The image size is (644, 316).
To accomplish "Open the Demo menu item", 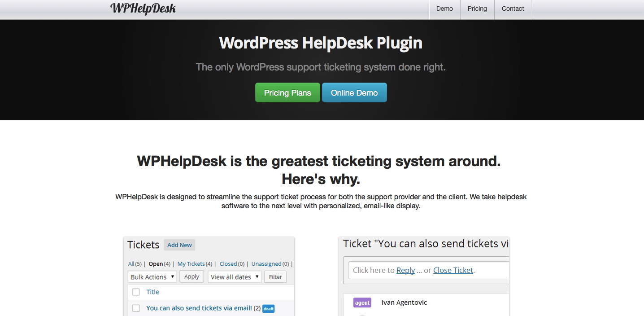I will [444, 9].
